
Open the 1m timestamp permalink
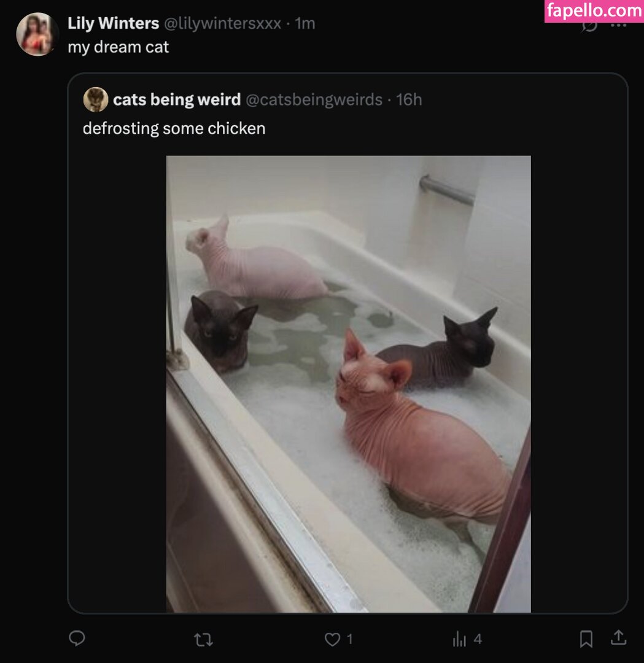(x=305, y=23)
